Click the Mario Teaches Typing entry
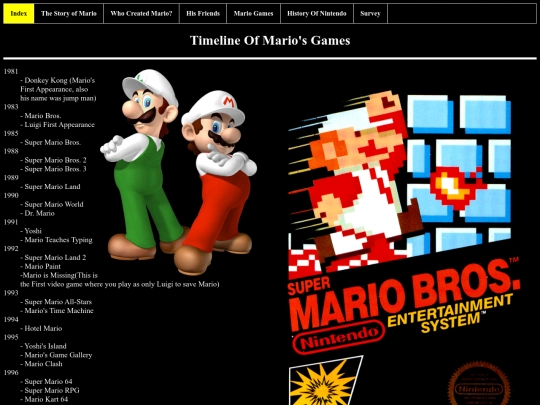Screen dimensions: 540x405 pyautogui.click(x=56, y=240)
